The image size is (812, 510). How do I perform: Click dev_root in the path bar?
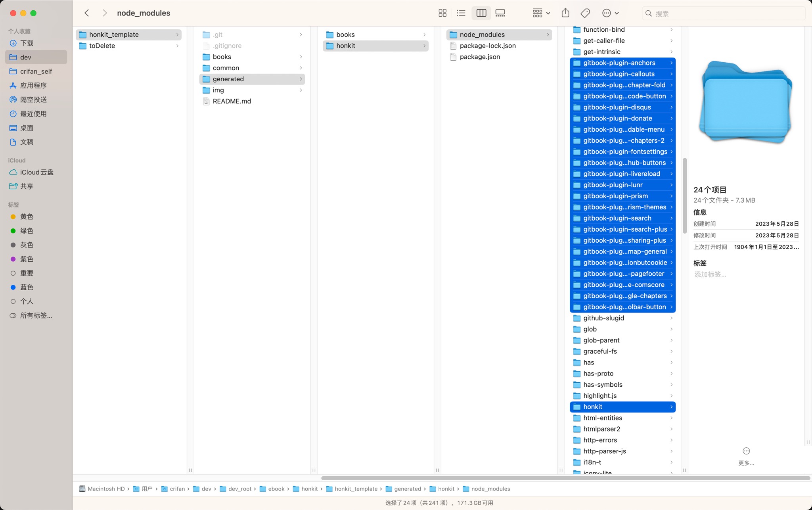coord(239,489)
